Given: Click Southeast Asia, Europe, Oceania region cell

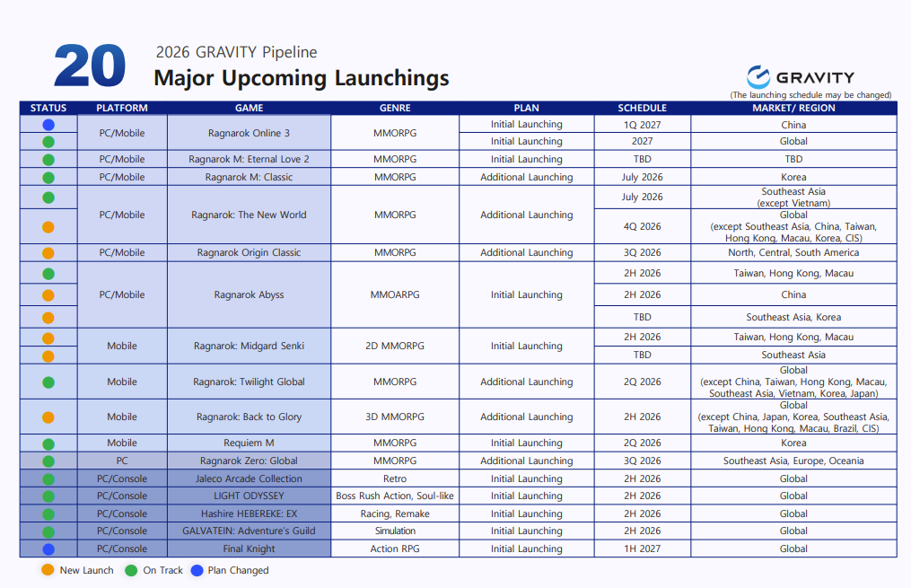Looking at the screenshot, I should coord(793,461).
